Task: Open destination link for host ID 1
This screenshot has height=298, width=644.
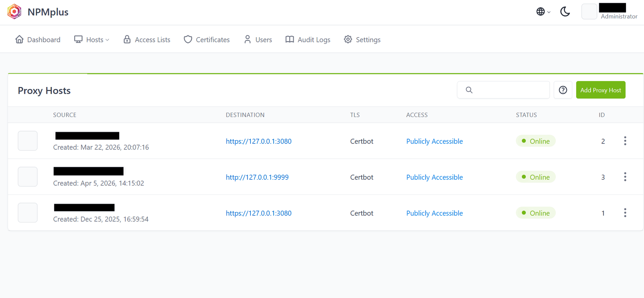Action: pos(259,213)
